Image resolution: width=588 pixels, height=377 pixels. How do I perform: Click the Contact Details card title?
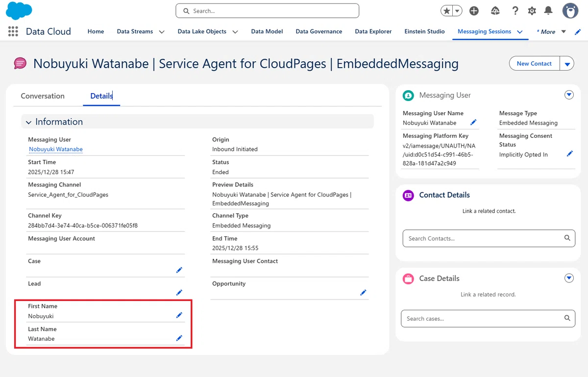click(x=444, y=195)
